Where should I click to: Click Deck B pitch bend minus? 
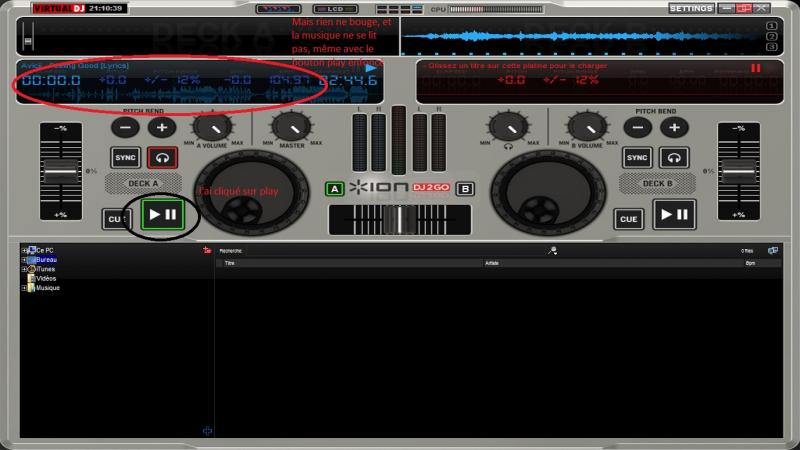[638, 128]
